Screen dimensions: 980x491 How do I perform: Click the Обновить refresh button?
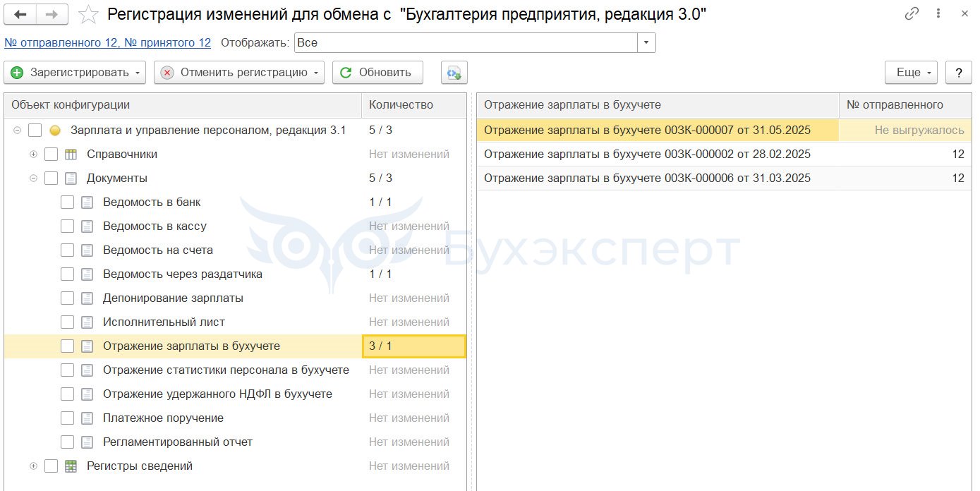(x=377, y=73)
